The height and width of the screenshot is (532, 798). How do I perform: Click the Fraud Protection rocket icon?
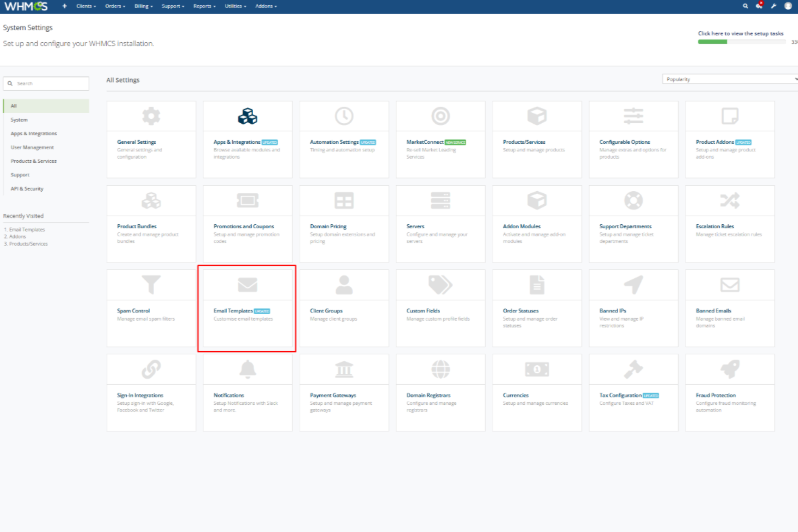[x=730, y=369]
